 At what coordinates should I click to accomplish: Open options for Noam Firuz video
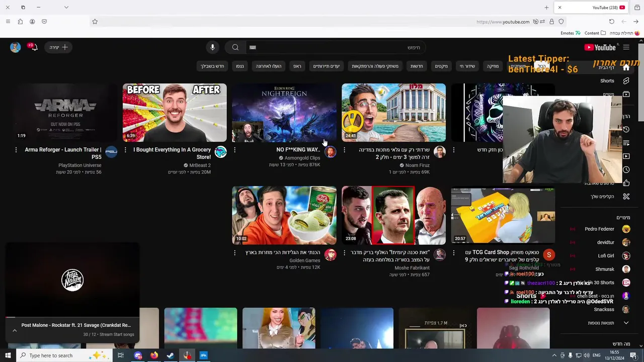[344, 150]
